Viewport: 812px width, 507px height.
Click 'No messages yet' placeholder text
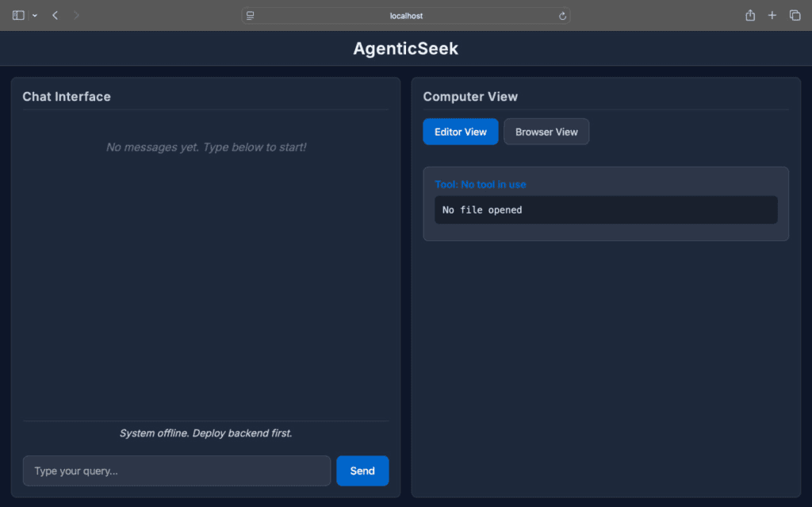tap(206, 148)
